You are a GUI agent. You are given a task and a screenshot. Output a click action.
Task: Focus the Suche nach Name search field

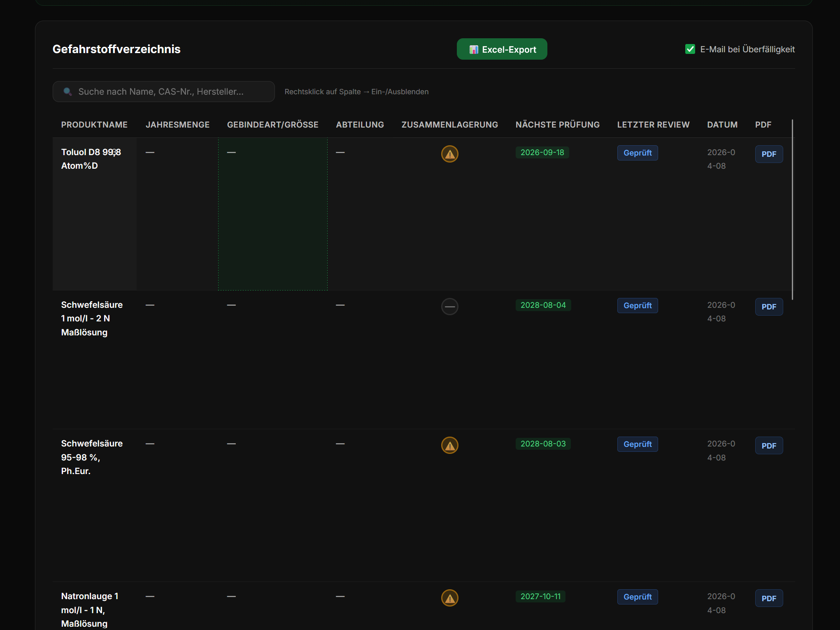[x=164, y=91]
